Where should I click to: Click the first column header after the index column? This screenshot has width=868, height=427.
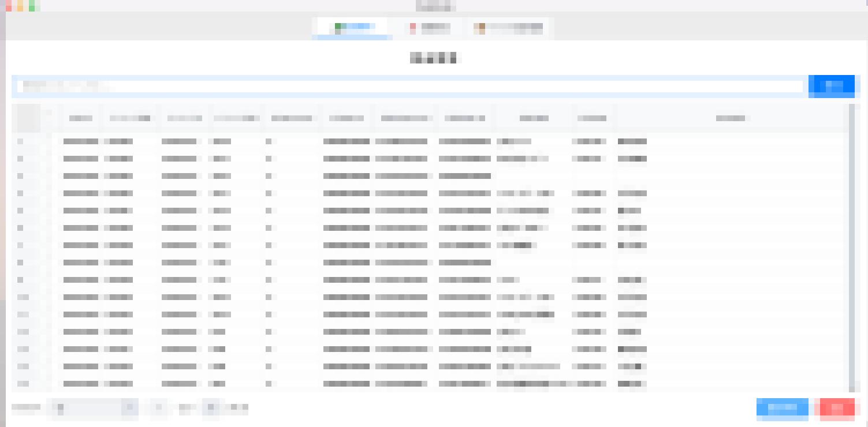[80, 118]
